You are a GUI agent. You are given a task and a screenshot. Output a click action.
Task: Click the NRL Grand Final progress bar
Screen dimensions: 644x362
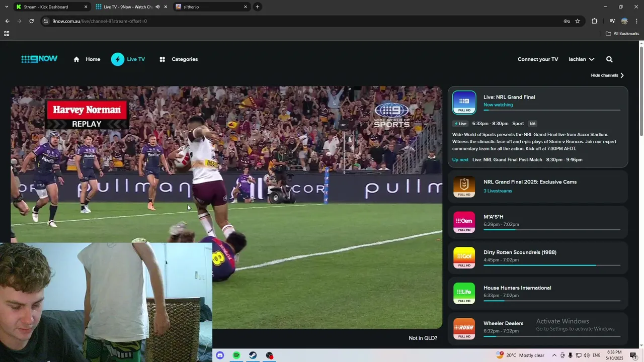[x=552, y=110]
